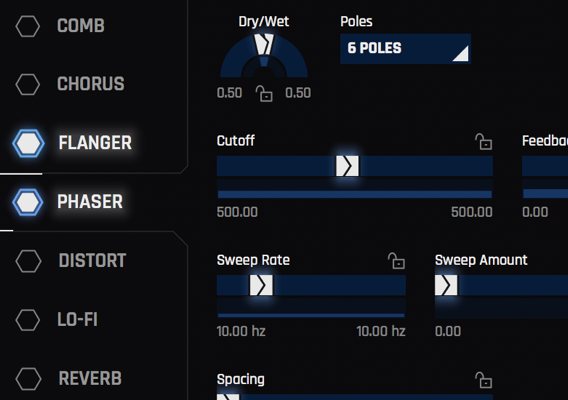568x400 pixels.
Task: Click the Dry/Wet knob handle
Action: pyautogui.click(x=264, y=45)
